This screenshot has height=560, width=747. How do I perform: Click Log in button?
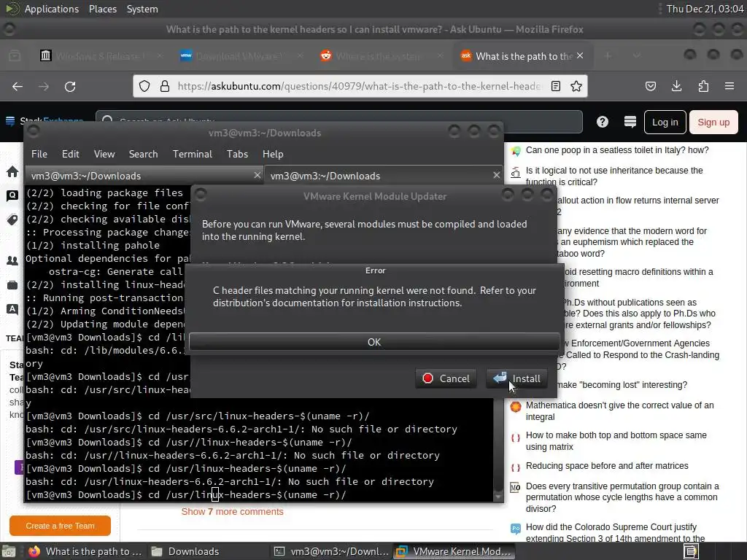tap(665, 122)
